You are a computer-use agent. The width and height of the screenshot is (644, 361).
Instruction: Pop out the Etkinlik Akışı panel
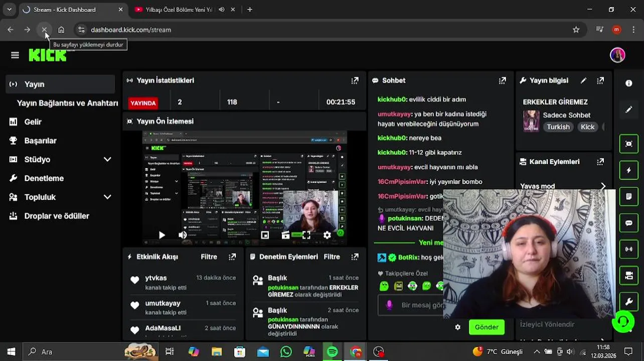[232, 257]
